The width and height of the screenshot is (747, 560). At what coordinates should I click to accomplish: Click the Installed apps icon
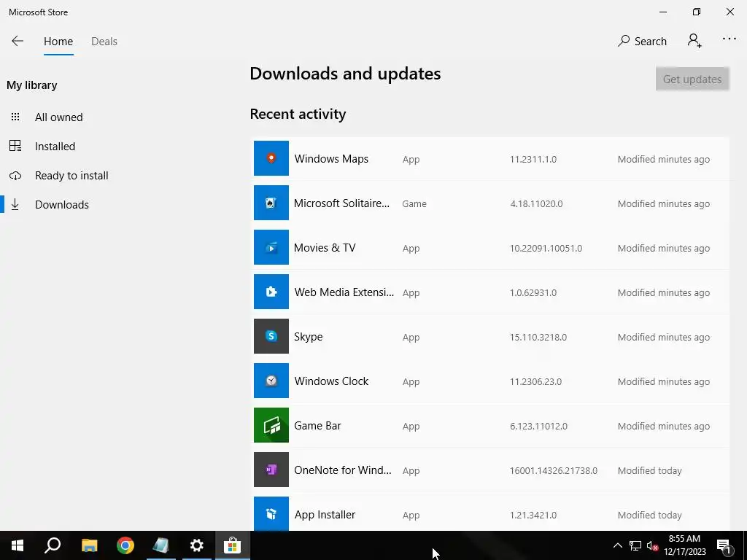(x=15, y=146)
